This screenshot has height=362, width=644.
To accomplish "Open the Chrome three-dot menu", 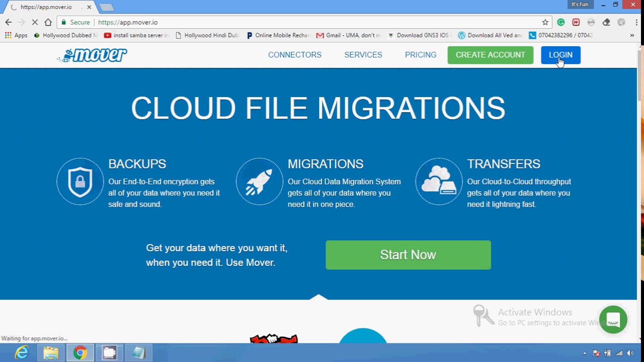I will click(636, 22).
